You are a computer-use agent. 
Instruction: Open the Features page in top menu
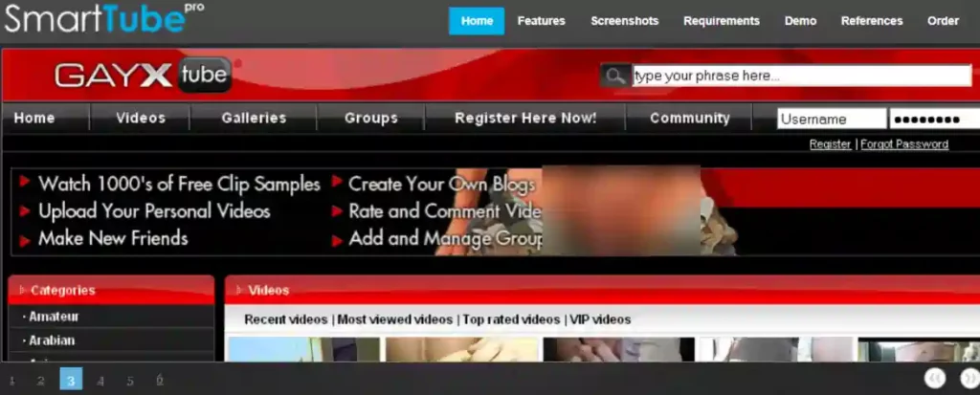(x=541, y=21)
